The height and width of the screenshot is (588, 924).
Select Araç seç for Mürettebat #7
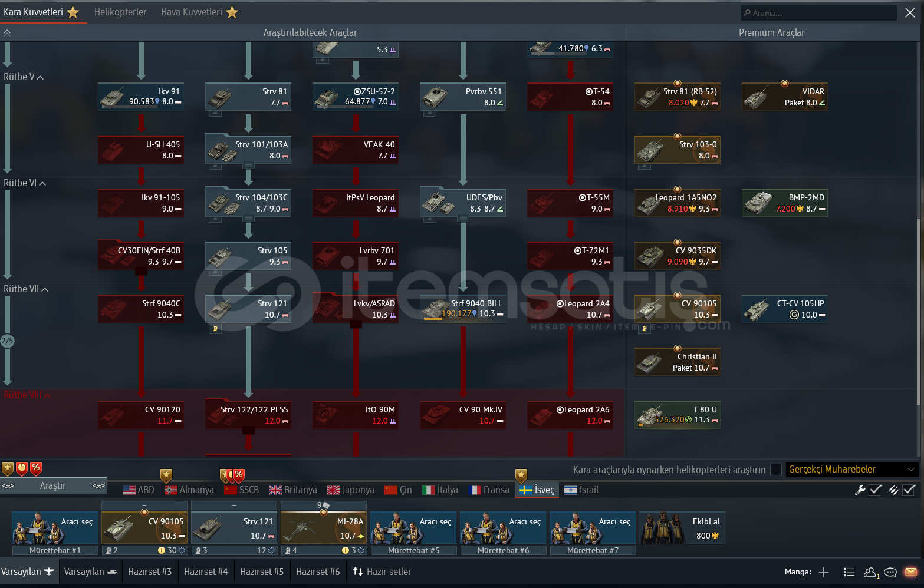(x=593, y=528)
